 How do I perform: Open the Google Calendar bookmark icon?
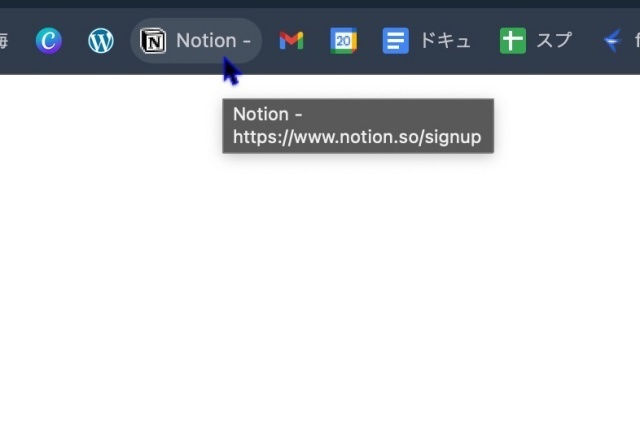tap(344, 40)
